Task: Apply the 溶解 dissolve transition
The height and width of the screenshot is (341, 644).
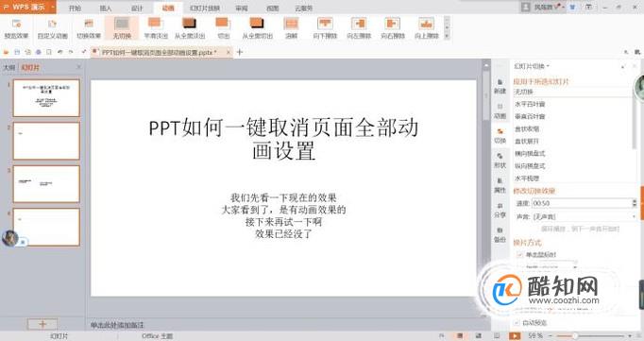Action: (x=291, y=28)
